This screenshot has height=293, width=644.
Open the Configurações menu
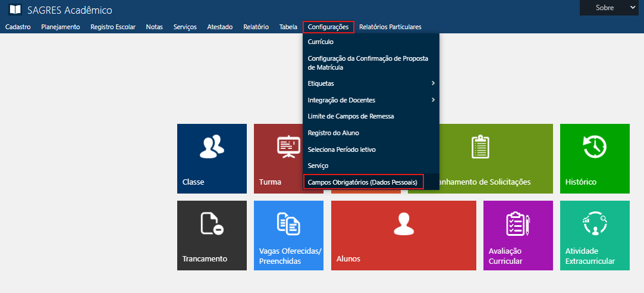tap(328, 27)
